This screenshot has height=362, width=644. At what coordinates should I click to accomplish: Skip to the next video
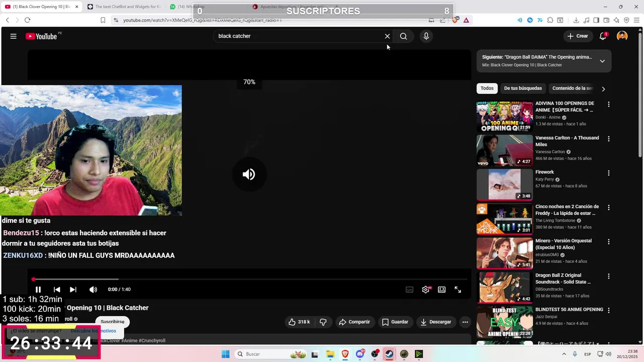[73, 290]
